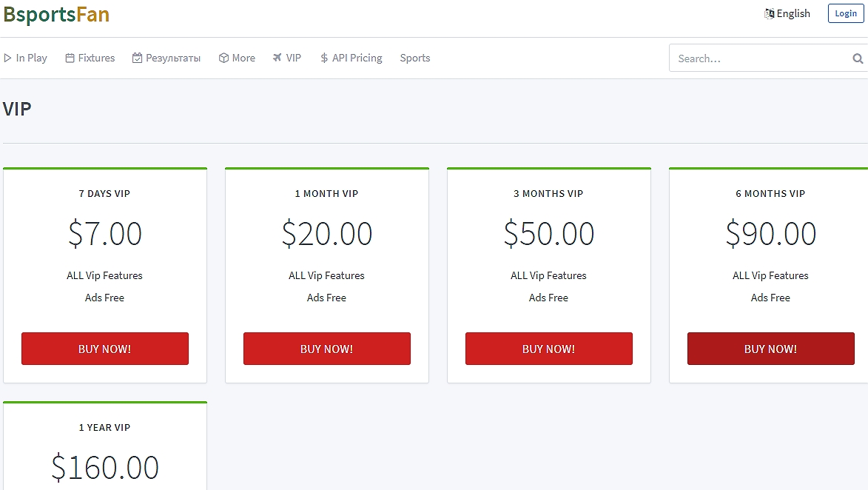Click the API Pricing dollar icon
868x490 pixels.
324,58
